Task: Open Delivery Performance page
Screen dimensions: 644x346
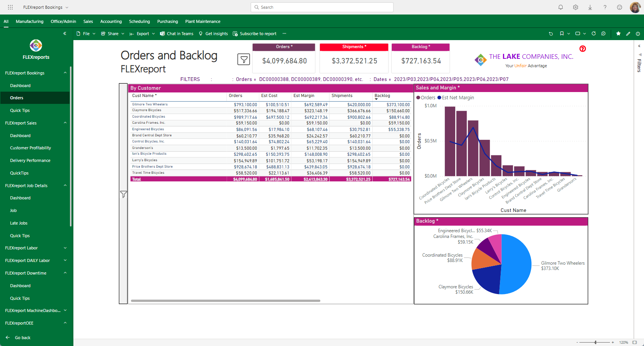Action: point(30,160)
